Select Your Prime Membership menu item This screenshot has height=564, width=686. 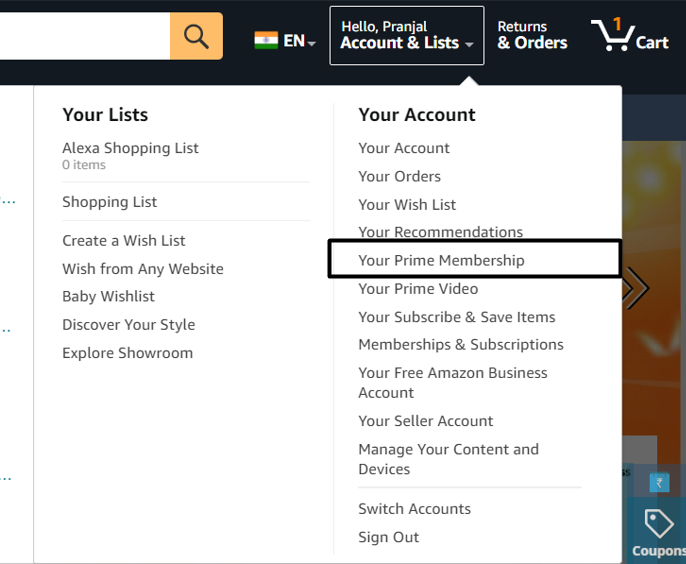click(441, 260)
